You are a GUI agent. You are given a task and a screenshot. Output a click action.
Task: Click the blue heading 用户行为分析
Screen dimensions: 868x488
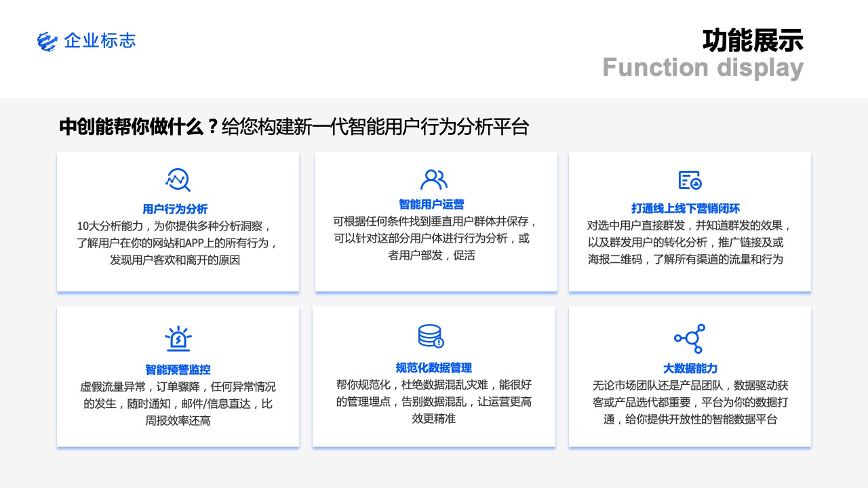[x=175, y=209]
